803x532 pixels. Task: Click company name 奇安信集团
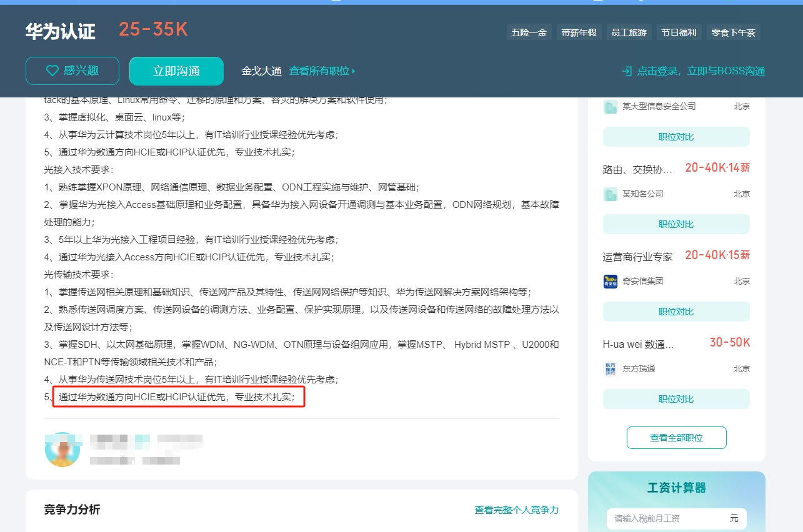(643, 282)
